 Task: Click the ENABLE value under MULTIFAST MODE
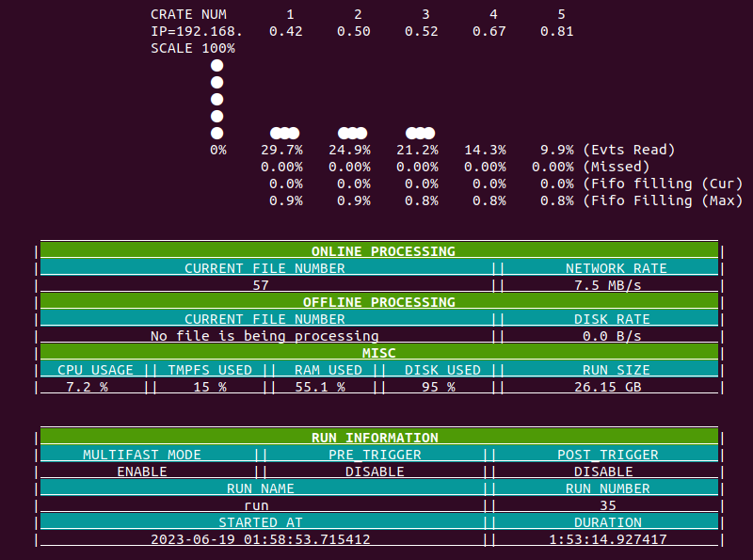tap(142, 472)
